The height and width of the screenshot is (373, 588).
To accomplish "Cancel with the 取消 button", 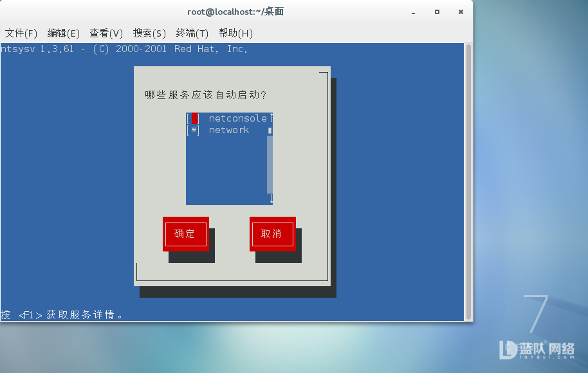I will [x=272, y=234].
